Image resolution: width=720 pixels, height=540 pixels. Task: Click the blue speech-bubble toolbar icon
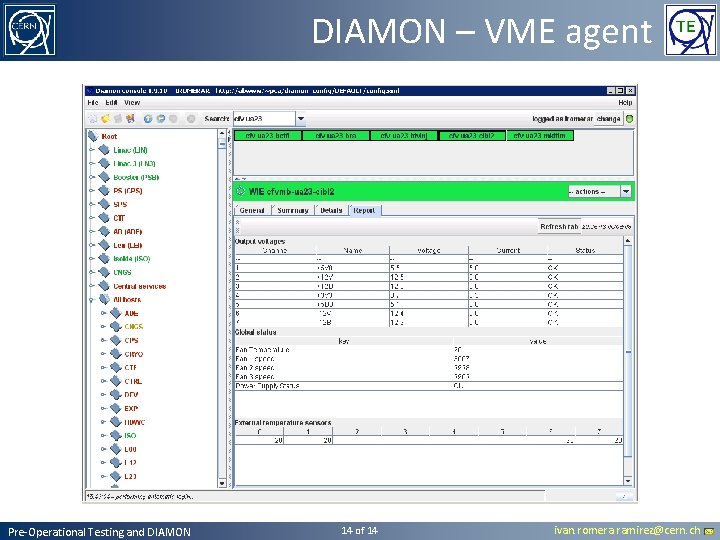(161, 118)
